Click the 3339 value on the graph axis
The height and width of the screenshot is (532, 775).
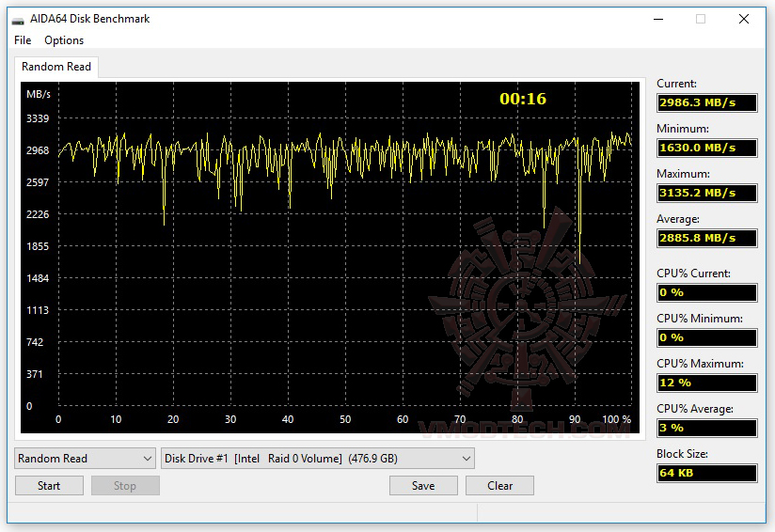(38, 118)
